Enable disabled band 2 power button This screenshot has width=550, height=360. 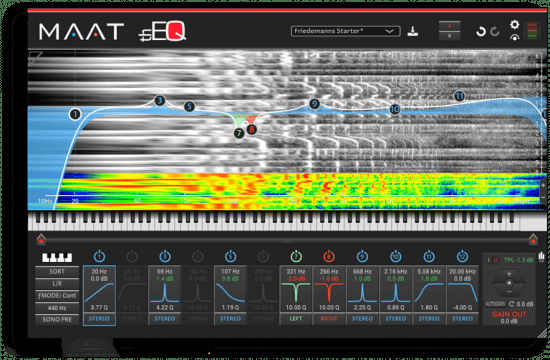pos(132,256)
